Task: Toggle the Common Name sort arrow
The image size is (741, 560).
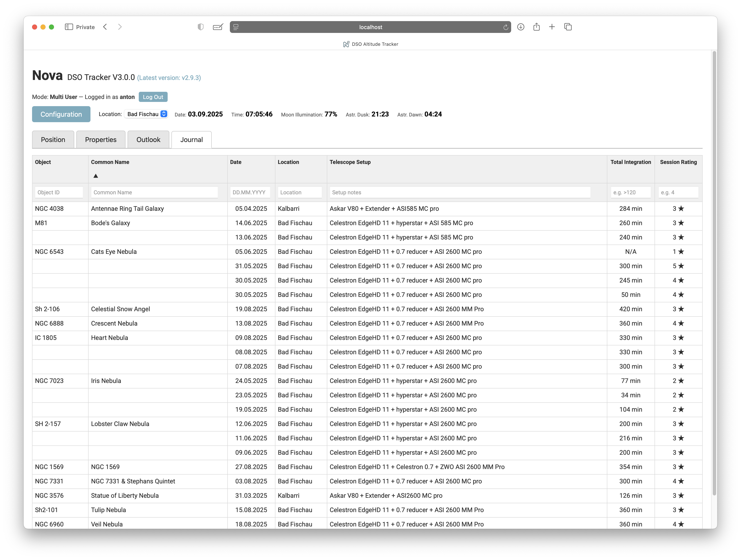Action: tap(96, 176)
